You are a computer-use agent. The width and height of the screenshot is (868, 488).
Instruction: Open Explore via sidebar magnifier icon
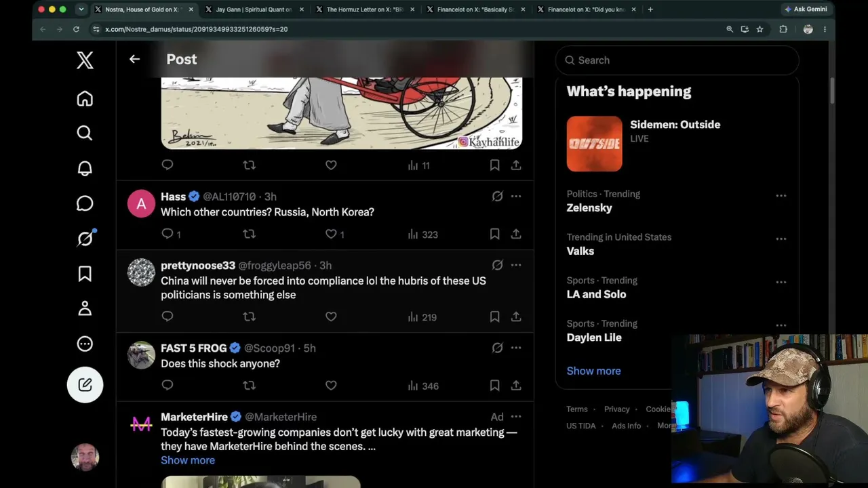point(85,133)
